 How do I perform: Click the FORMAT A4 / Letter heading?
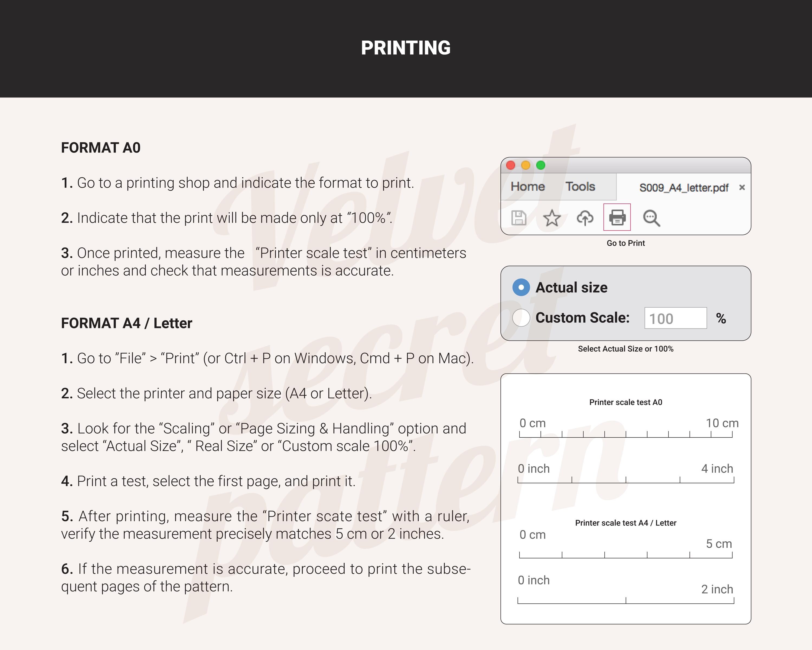click(126, 323)
